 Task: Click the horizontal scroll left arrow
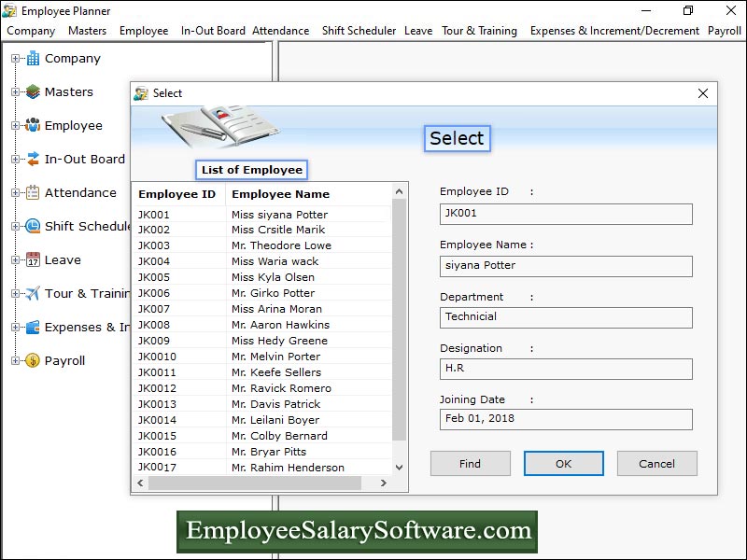[x=141, y=483]
